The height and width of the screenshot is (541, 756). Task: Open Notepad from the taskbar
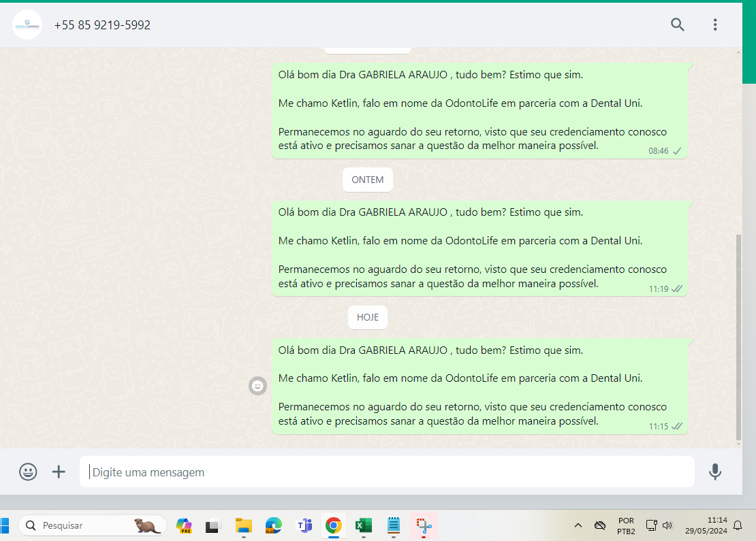point(394,525)
